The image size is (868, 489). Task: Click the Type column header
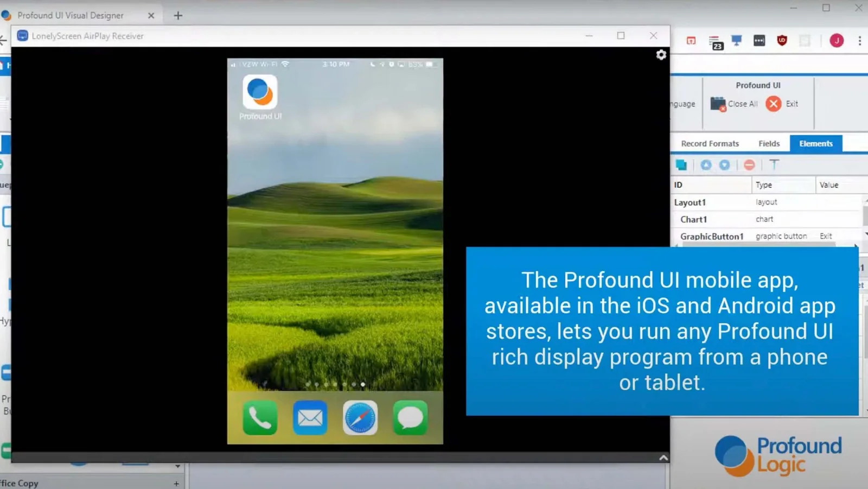pos(783,185)
